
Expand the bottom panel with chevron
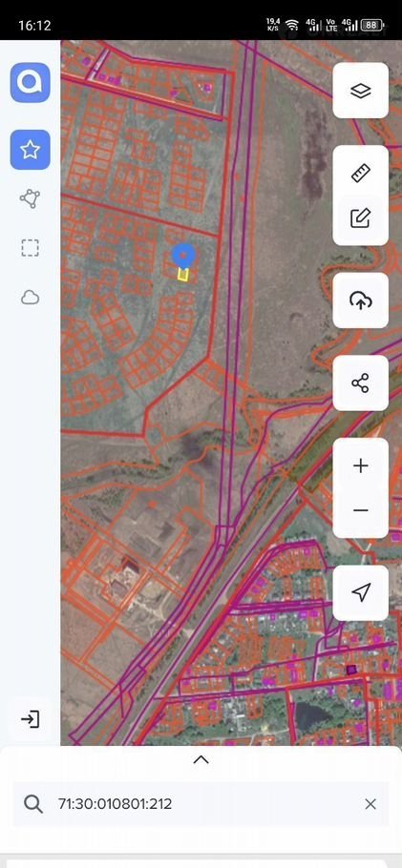pyautogui.click(x=201, y=760)
